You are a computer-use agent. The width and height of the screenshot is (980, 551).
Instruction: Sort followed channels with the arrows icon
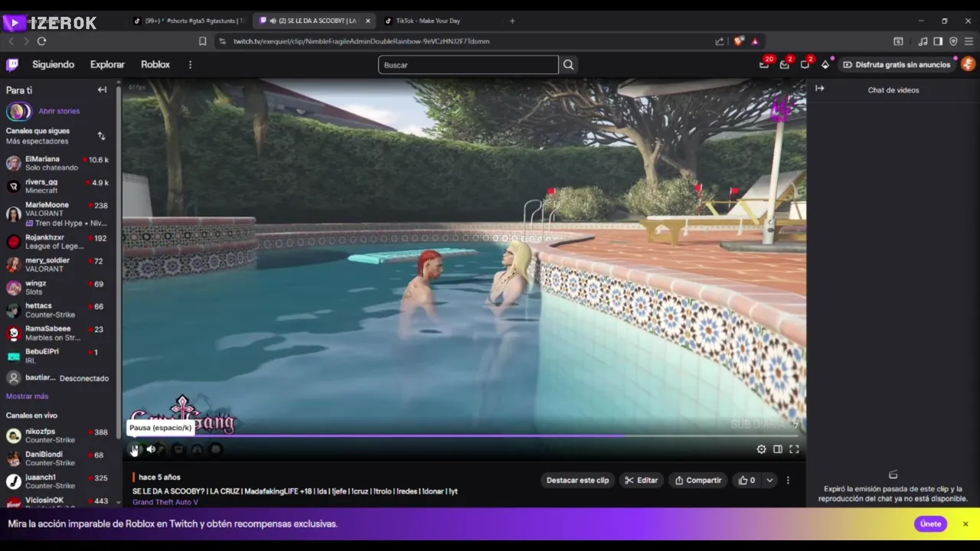101,136
